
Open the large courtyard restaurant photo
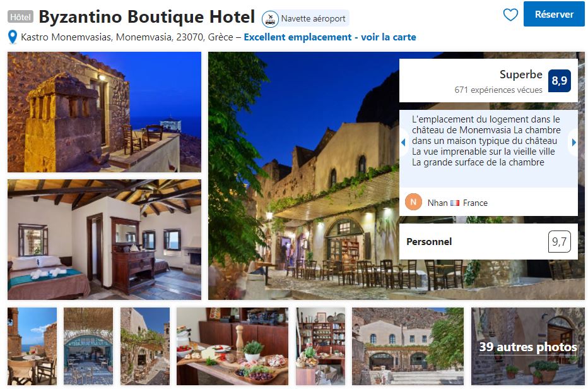click(x=303, y=176)
